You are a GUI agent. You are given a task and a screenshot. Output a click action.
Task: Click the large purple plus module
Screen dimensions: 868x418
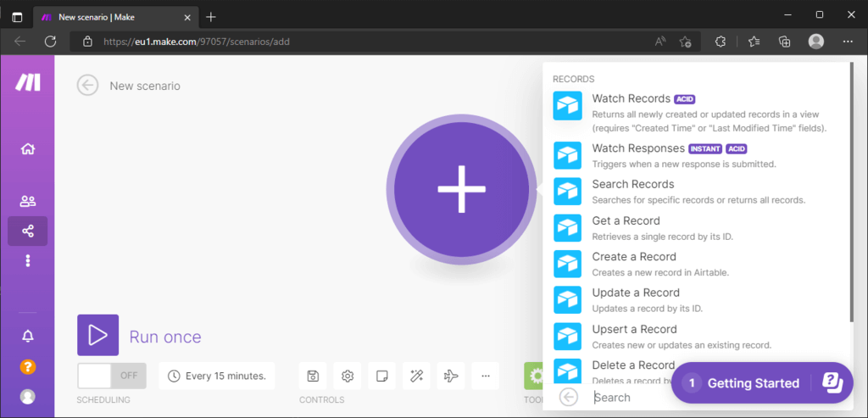(x=462, y=189)
